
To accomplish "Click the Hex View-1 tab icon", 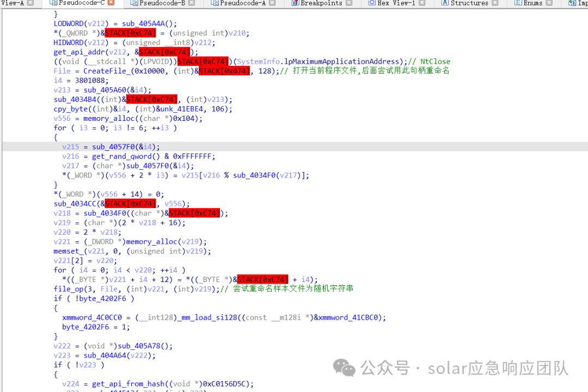I will coord(372,3).
